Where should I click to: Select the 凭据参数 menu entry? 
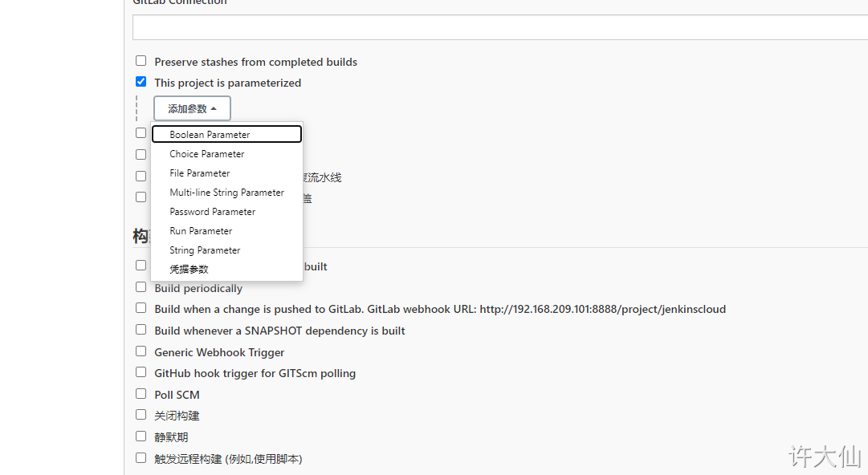tap(227, 270)
